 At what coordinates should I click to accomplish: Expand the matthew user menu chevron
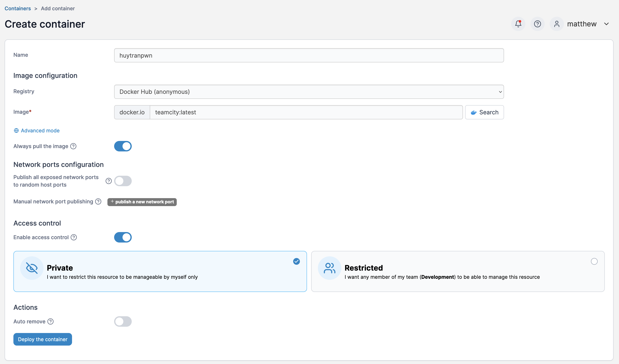point(606,24)
